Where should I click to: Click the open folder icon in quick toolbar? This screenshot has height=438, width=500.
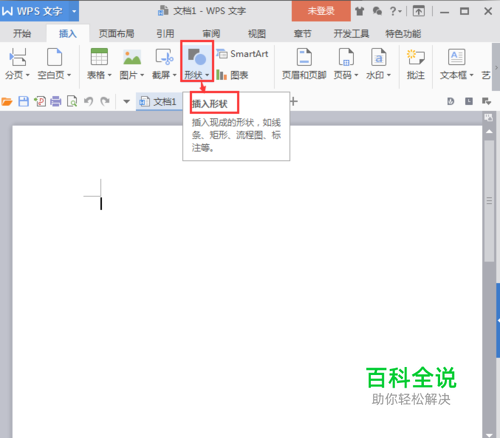click(x=7, y=101)
